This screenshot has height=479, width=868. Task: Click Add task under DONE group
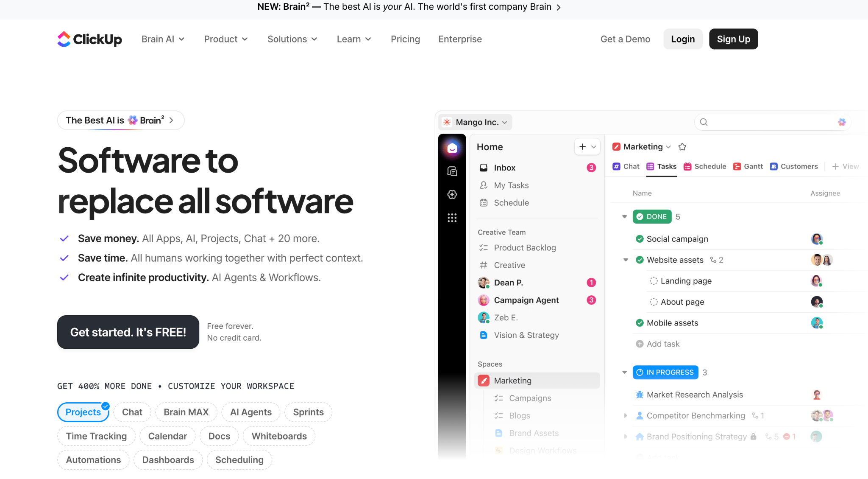point(658,344)
